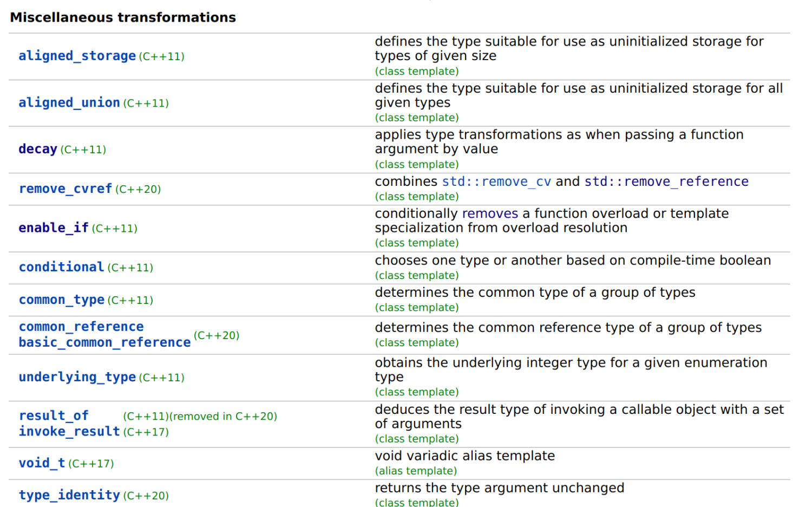
Task: Click 'uninitialized storage for all given types' text
Action: pyautogui.click(x=579, y=95)
